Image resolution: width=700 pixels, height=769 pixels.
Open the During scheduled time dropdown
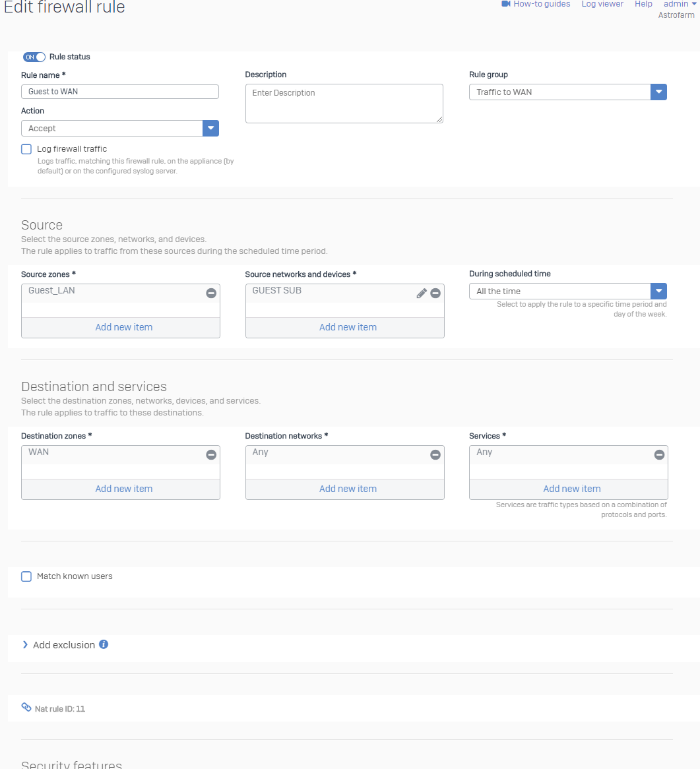coord(567,292)
